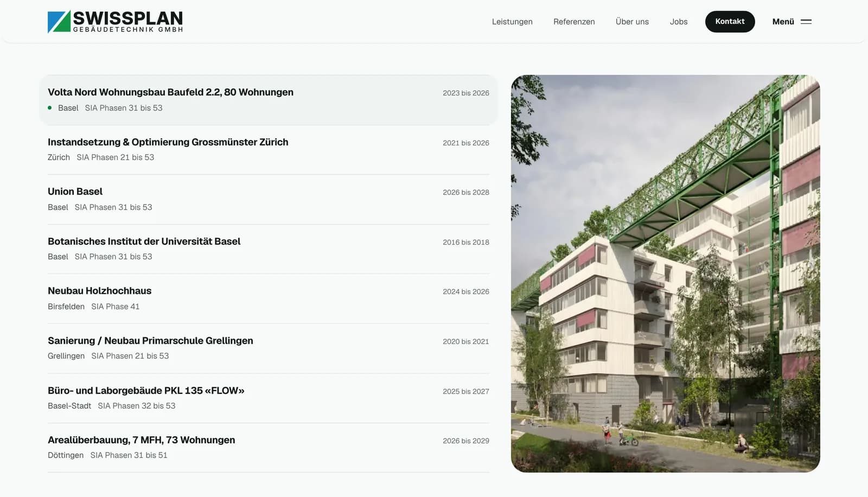Screen dimensions: 868x497
Task: Click 'Grellingen' location under Primarschule project
Action: pos(66,356)
